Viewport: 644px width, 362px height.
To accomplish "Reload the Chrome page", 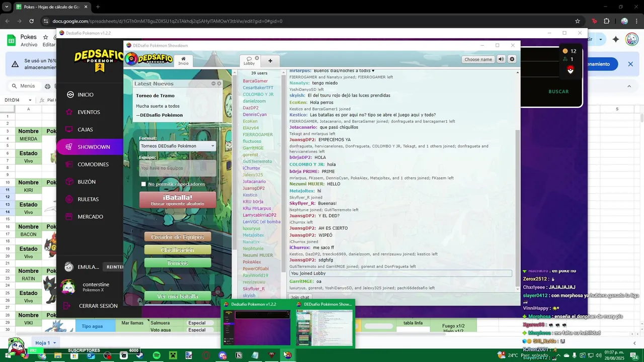I will tap(31, 21).
